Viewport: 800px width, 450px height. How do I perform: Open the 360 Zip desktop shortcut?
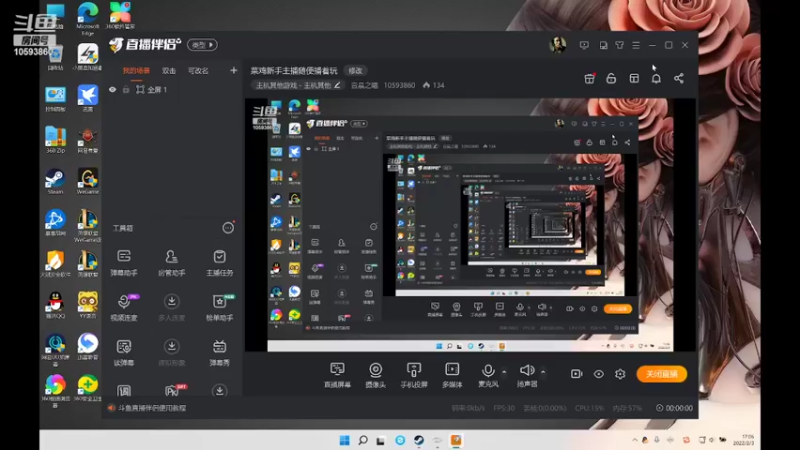click(55, 140)
